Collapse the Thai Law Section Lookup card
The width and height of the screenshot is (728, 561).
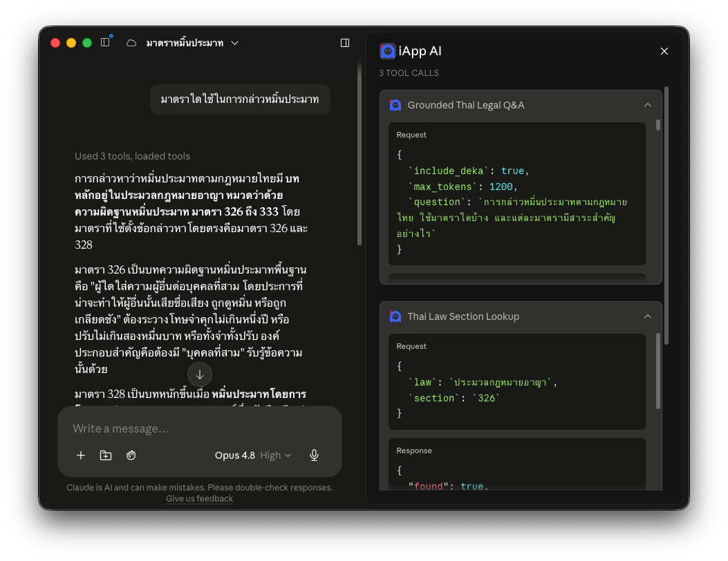648,316
